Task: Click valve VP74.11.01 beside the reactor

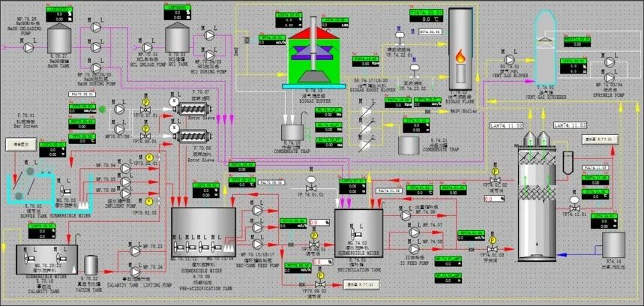Action: [x=574, y=204]
